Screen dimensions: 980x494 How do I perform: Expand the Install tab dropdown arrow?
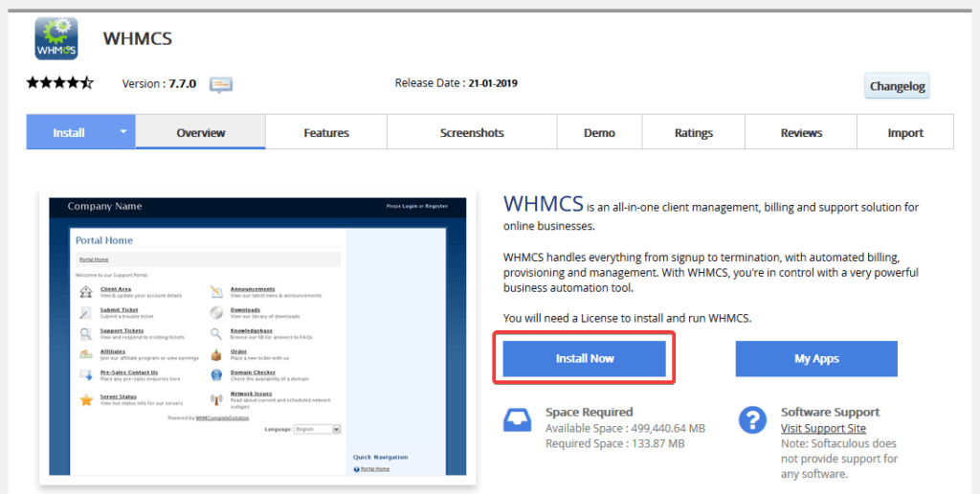pyautogui.click(x=123, y=132)
